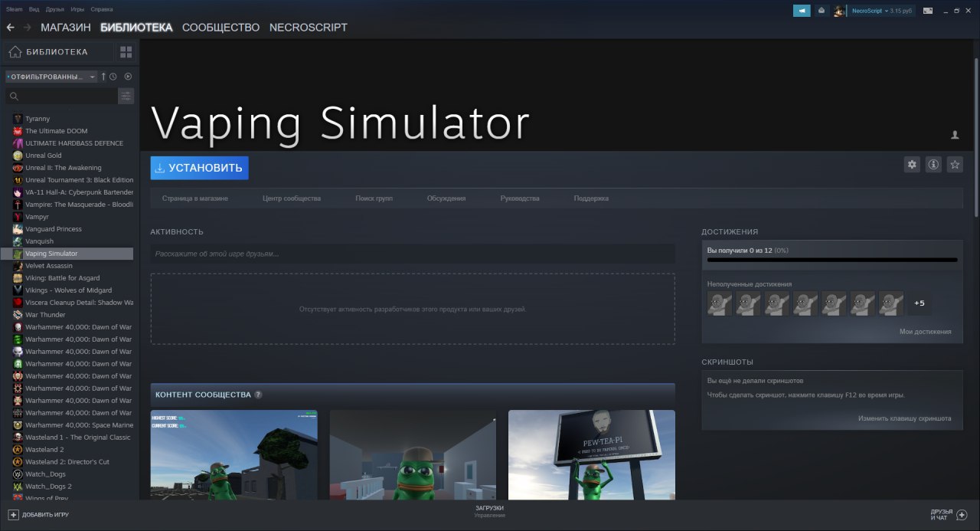The image size is (980, 531).
Task: Open the billboard community screenshot thumbnail
Action: (592, 455)
